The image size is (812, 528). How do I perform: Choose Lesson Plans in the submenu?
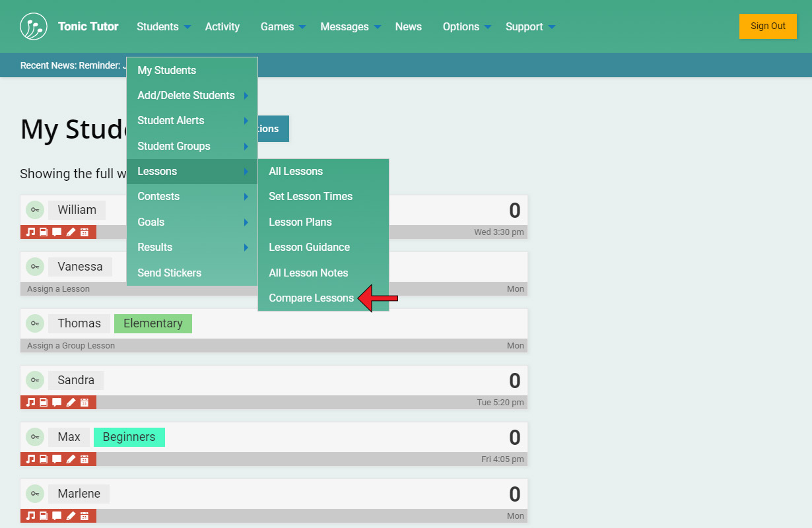click(x=300, y=222)
